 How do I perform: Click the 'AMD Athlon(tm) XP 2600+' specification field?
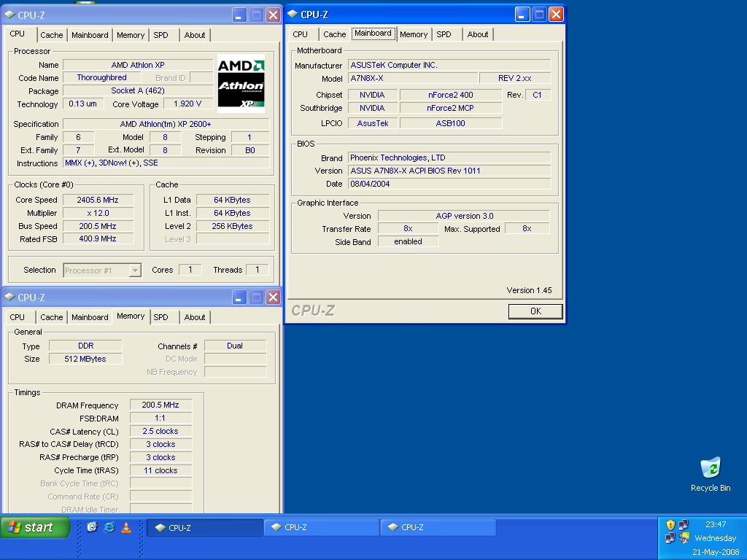click(x=166, y=124)
